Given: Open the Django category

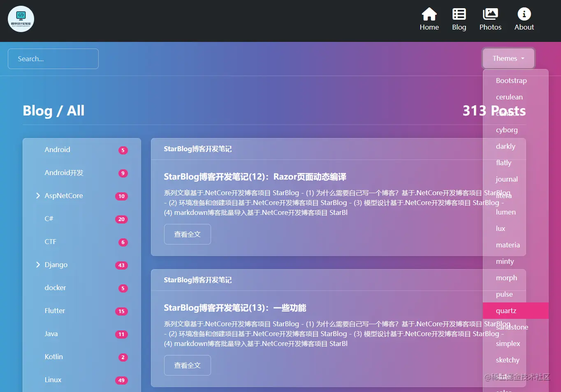Looking at the screenshot, I should coord(56,265).
